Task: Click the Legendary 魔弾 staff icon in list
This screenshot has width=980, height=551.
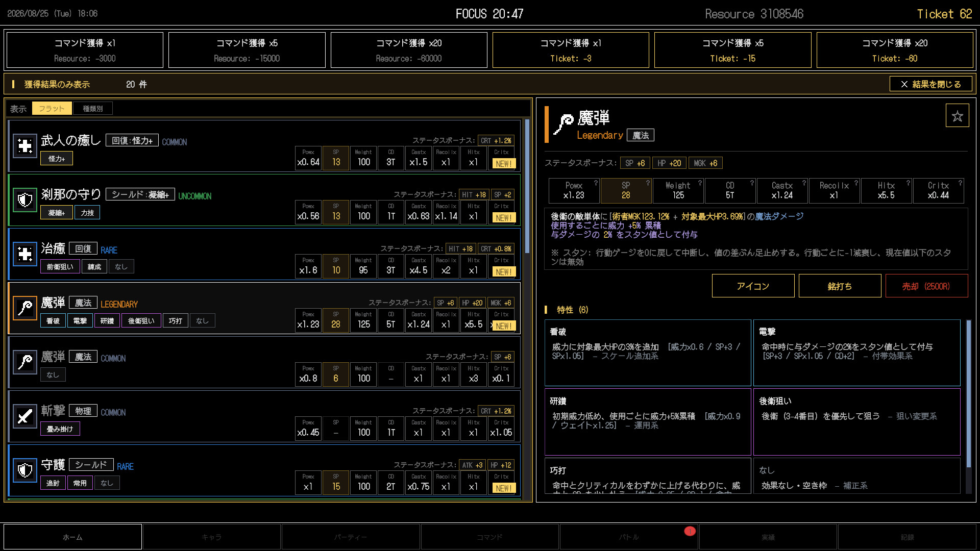Action: [25, 308]
